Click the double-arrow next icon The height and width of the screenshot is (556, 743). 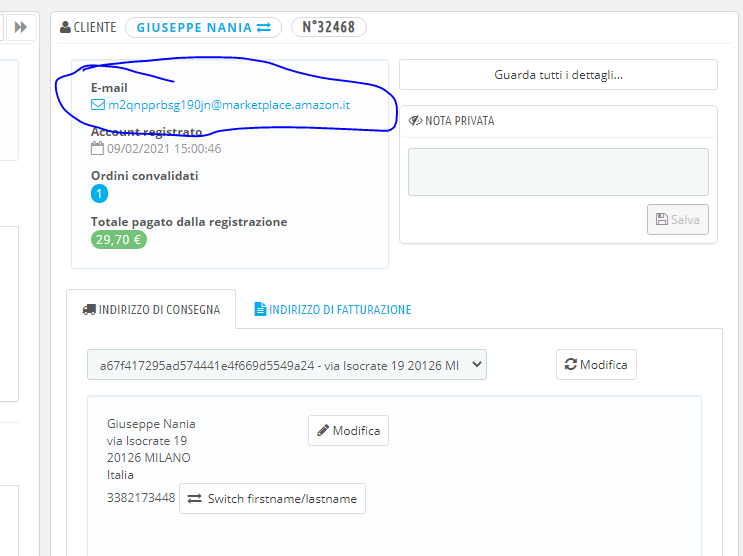[20, 27]
